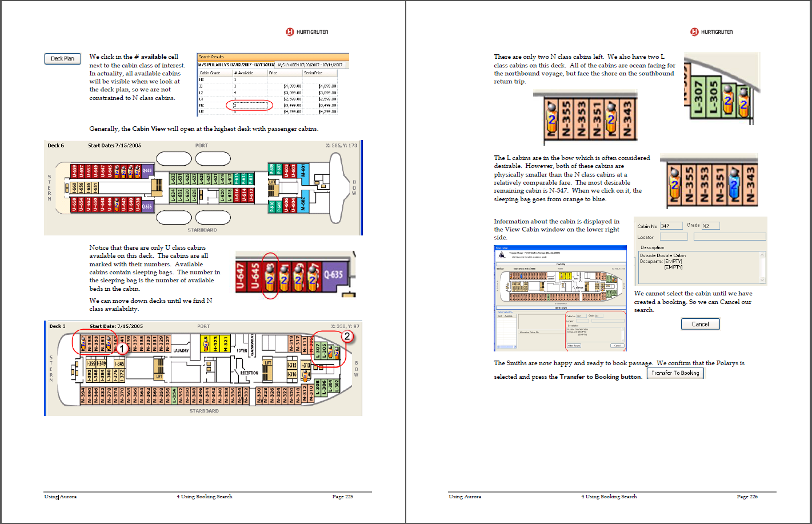Click the Description box scroll-up arrow
This screenshot has width=812, height=524.
762,255
